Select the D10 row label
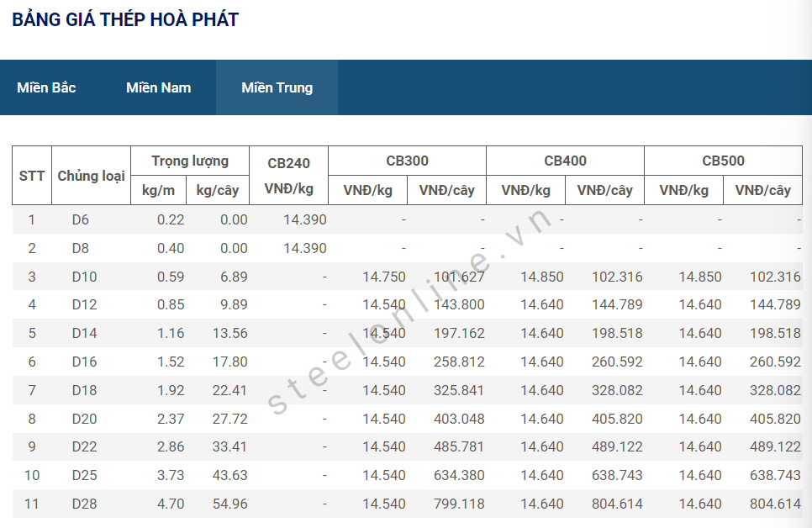 coord(84,277)
